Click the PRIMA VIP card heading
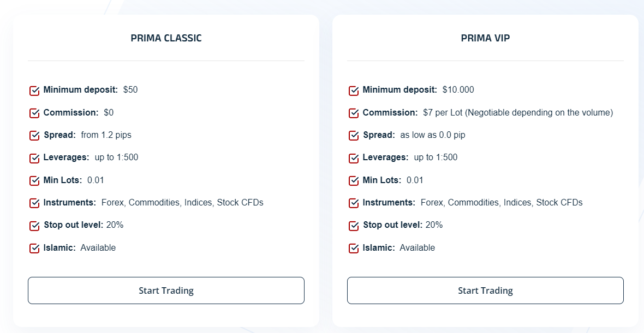This screenshot has height=333, width=644. coord(485,38)
